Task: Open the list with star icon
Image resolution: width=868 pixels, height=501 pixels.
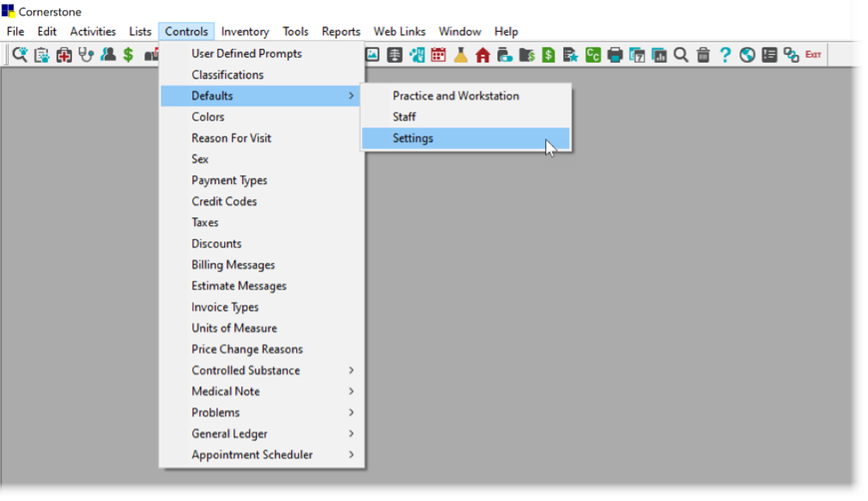Action: tap(571, 55)
